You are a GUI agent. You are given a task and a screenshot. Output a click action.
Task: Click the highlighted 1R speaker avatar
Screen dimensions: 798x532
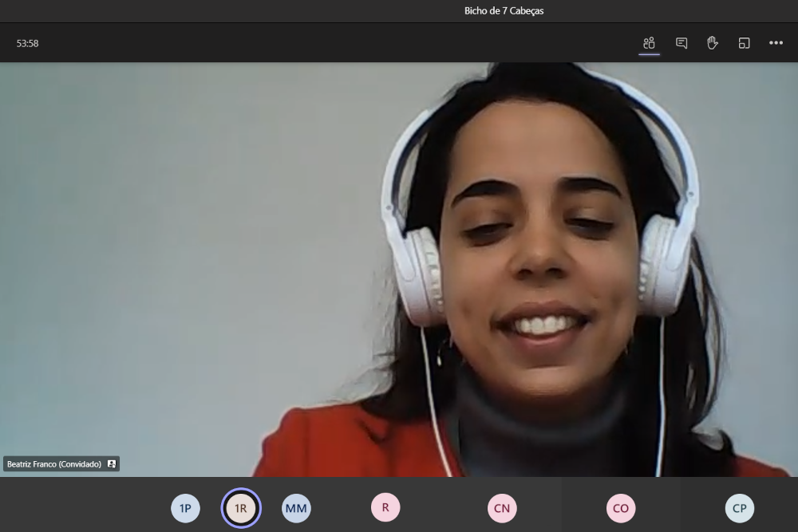[x=241, y=508]
